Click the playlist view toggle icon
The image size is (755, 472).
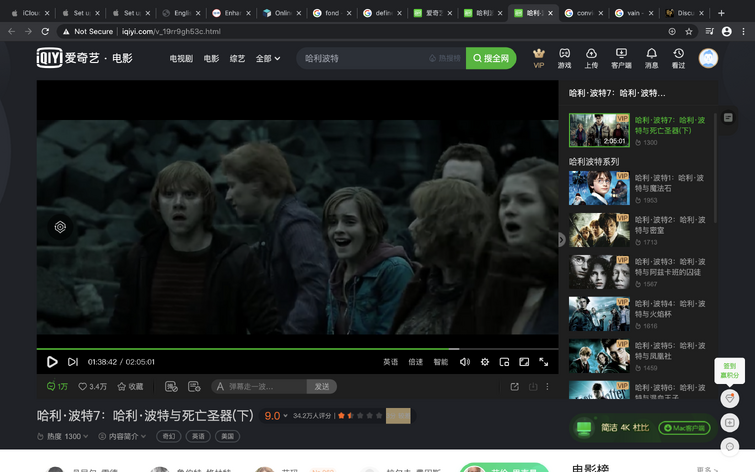click(728, 118)
